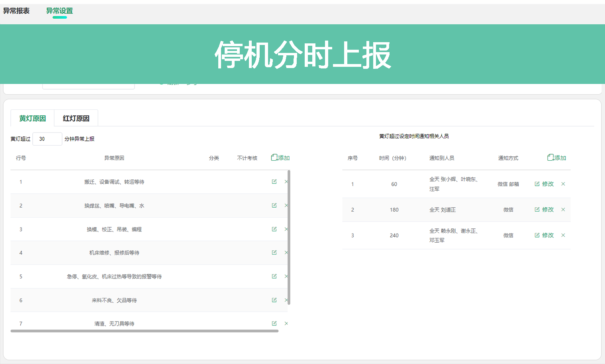Image resolution: width=605 pixels, height=364 pixels.
Task: Click the delete × on row 来料不良、欠品等待
Action: [x=286, y=300]
